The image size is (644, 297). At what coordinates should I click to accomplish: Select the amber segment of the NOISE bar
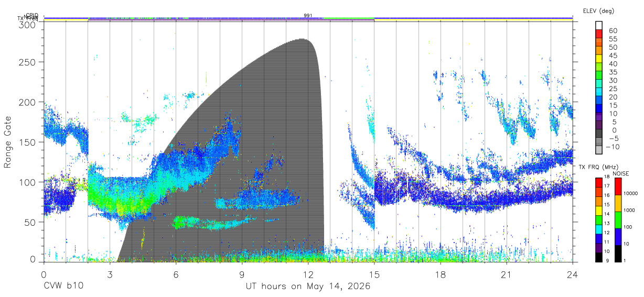tap(618, 203)
